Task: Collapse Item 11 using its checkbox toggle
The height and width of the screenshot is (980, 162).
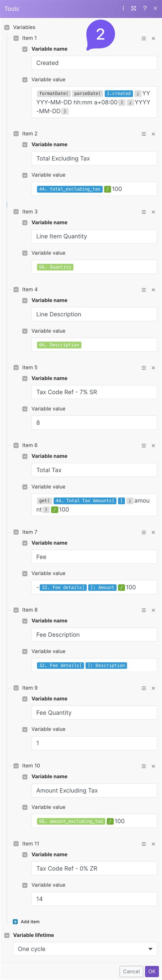Action: [16, 844]
